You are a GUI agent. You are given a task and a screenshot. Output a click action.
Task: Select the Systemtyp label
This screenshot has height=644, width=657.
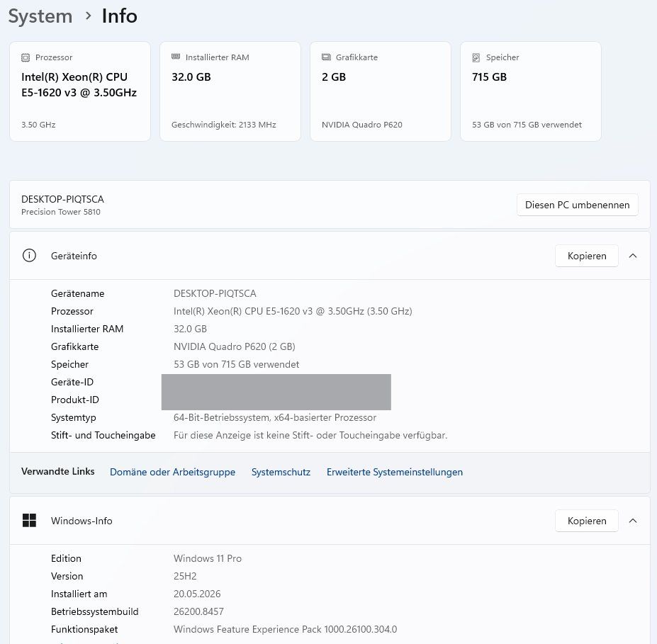point(73,417)
